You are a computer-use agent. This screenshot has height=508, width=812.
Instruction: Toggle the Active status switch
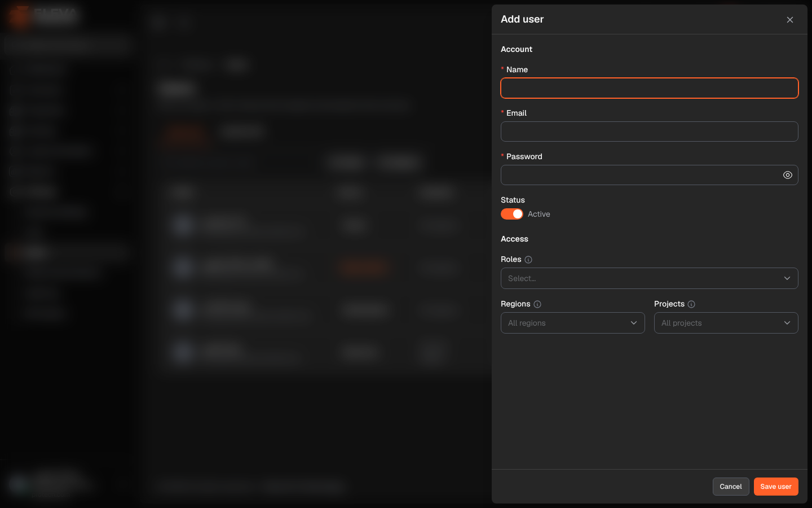click(512, 214)
